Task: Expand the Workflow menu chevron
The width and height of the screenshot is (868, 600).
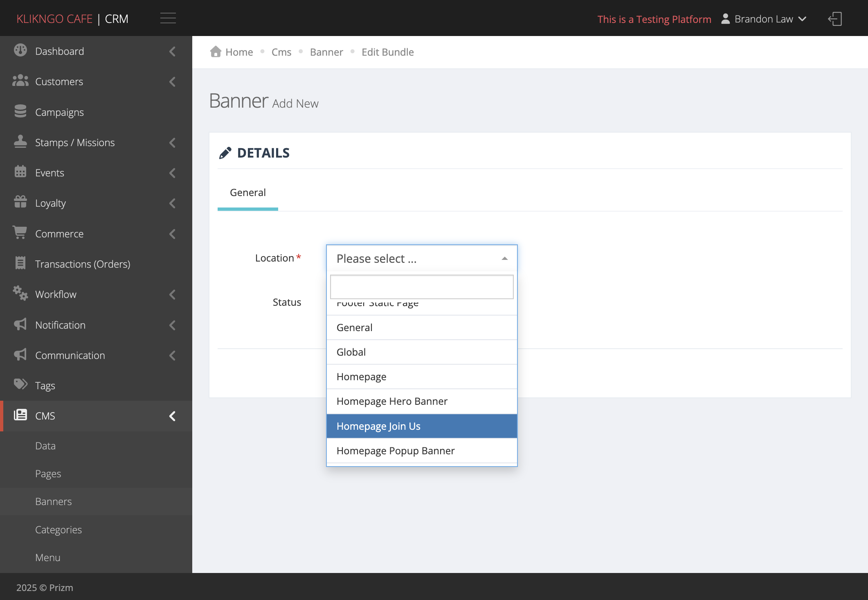Action: tap(172, 294)
